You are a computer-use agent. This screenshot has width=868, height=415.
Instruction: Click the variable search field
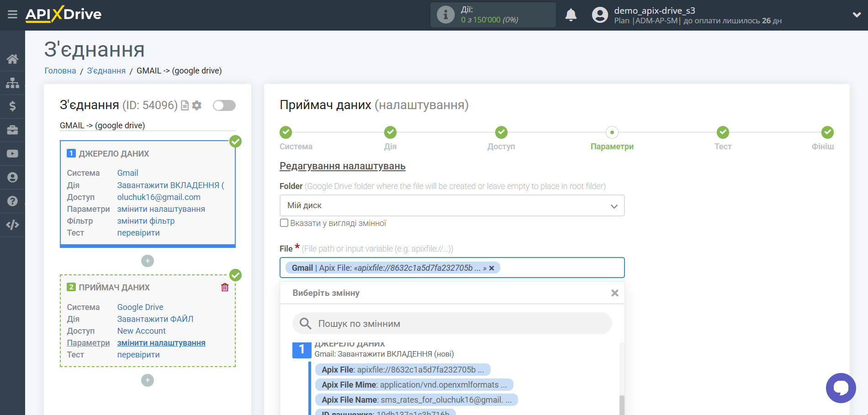pos(452,323)
